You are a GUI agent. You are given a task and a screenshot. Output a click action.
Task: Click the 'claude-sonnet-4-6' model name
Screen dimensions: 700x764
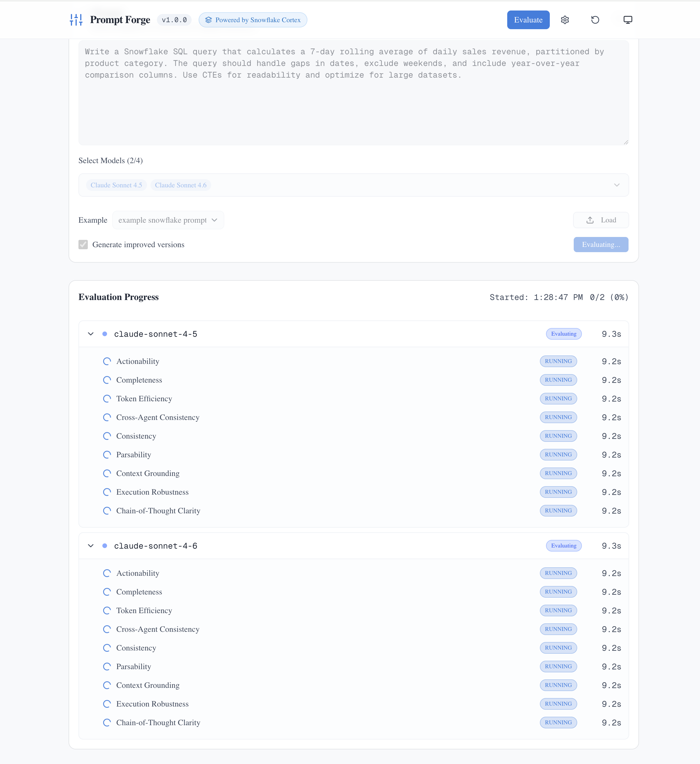pyautogui.click(x=156, y=546)
